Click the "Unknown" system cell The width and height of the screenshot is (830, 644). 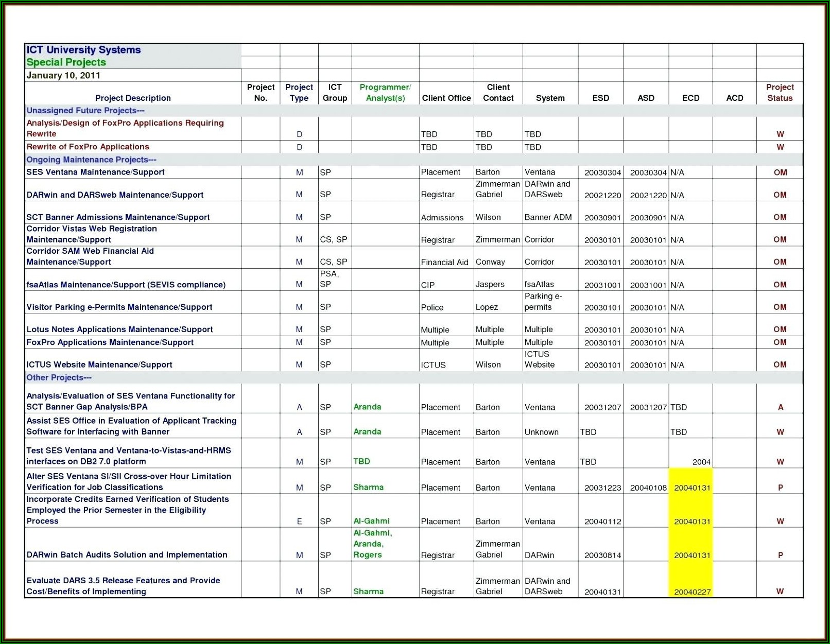(x=541, y=432)
